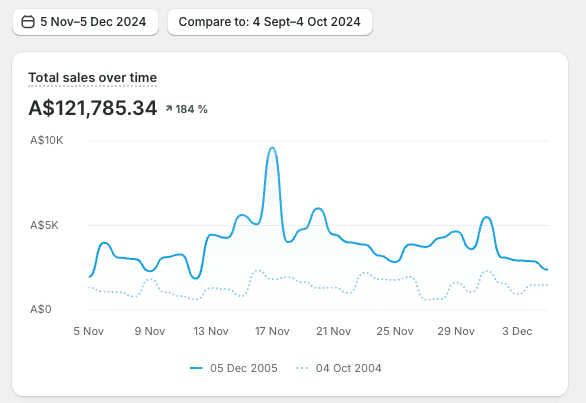
Task: Click the A$10K y-axis label
Action: [x=47, y=141]
